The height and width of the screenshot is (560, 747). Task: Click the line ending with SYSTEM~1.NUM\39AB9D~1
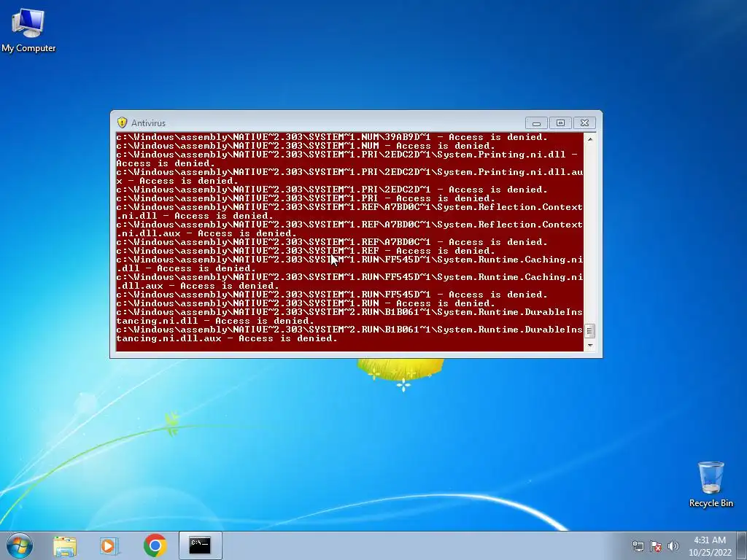point(332,137)
